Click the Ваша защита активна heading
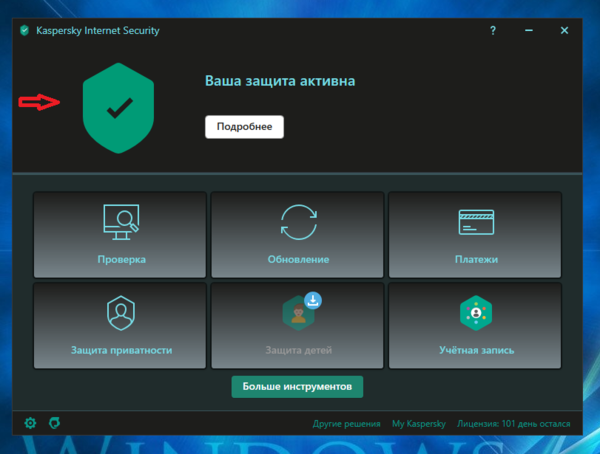This screenshot has width=600, height=454. (280, 81)
